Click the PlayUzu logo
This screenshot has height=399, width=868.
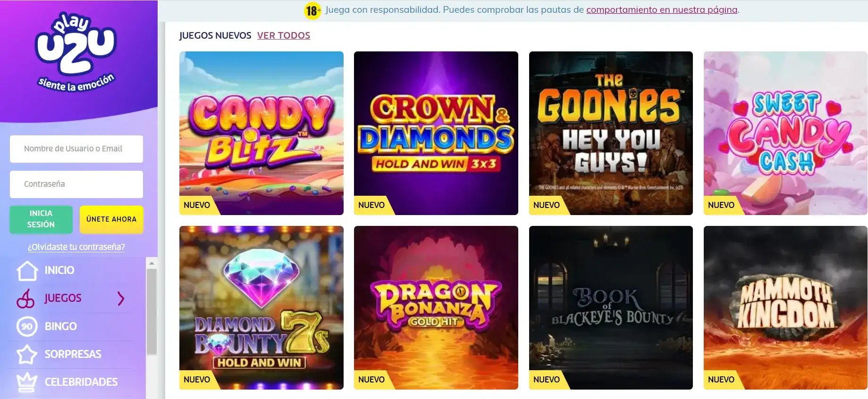(76, 52)
